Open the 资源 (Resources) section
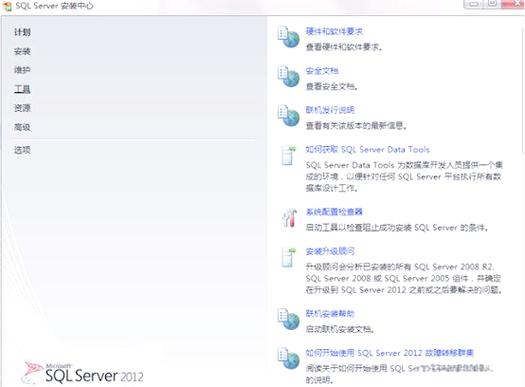Viewport: 525px width, 387px height. coord(22,108)
